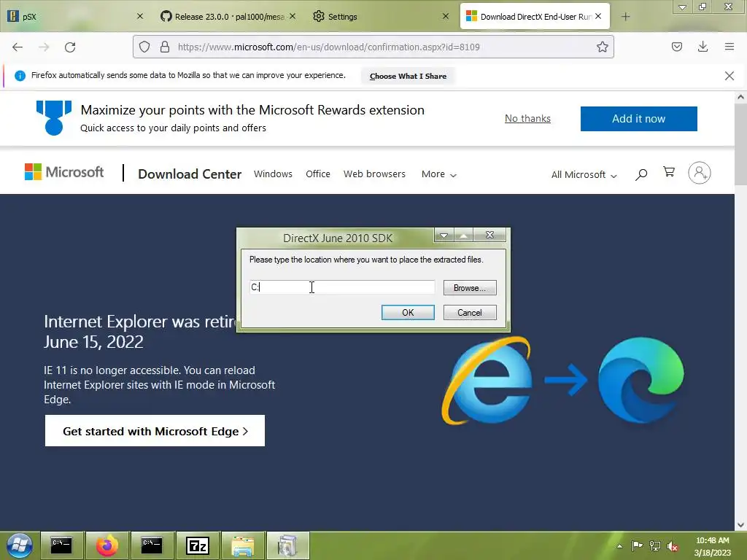The width and height of the screenshot is (747, 560).
Task: Select the DirectX installer taskbar icon
Action: [x=287, y=545]
